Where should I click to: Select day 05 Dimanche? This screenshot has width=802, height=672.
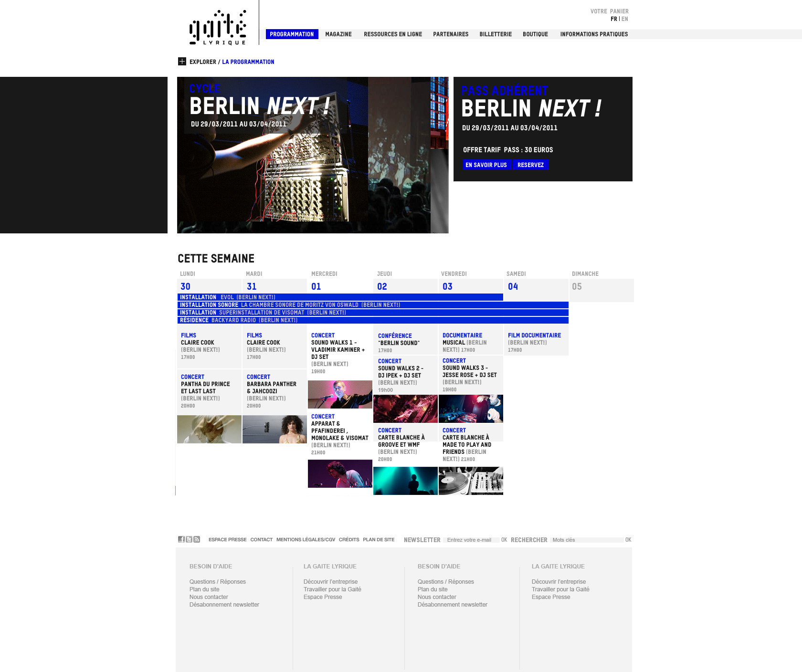(602, 290)
